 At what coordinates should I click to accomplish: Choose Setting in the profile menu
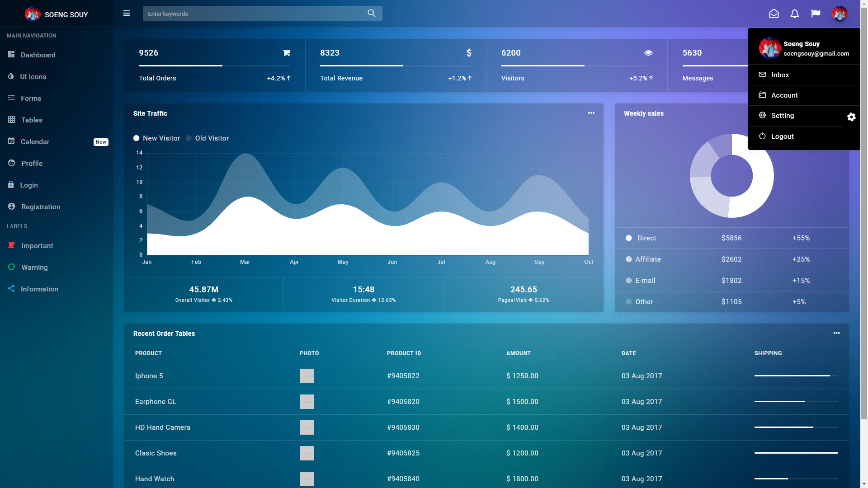[x=782, y=116]
